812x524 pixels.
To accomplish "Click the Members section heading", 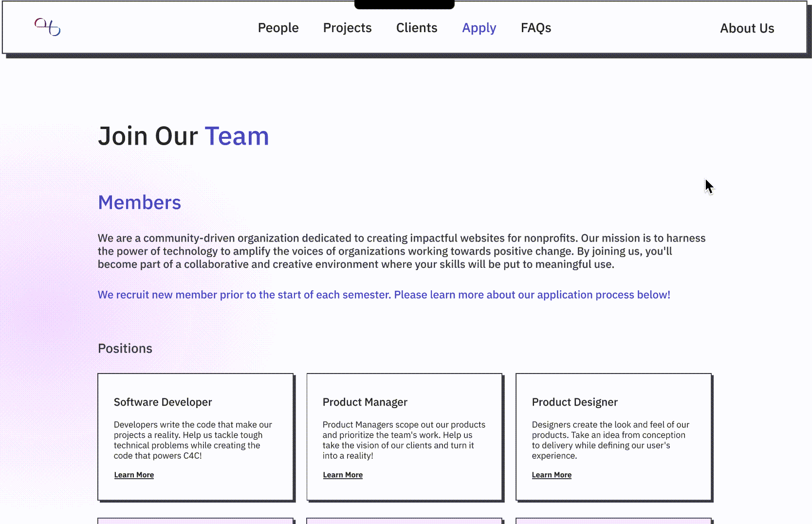I will [139, 202].
